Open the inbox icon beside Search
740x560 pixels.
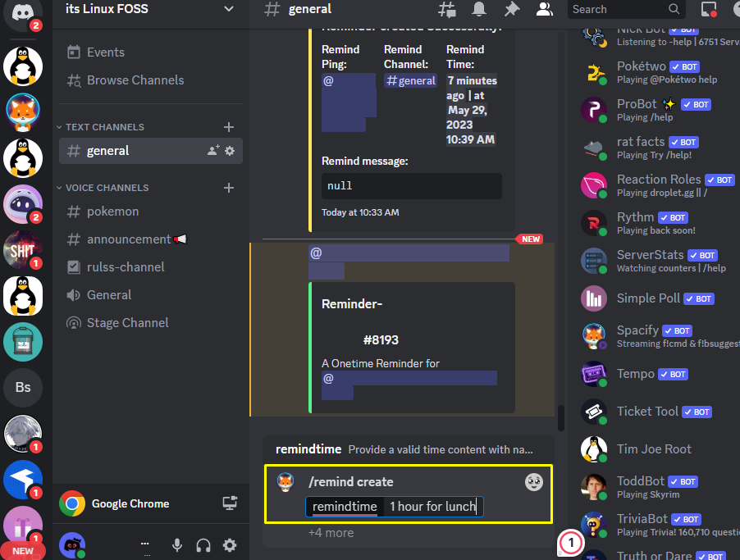708,10
